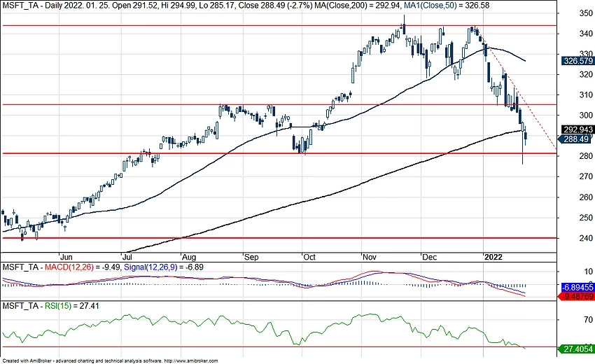Click the 'Dec' date axis label
Screen dimensions: 595x364
click(x=430, y=258)
